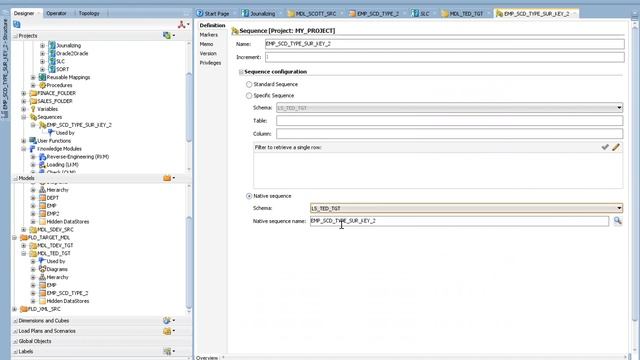The width and height of the screenshot is (640, 360).
Task: Click the Procedures icon
Action: 42,85
